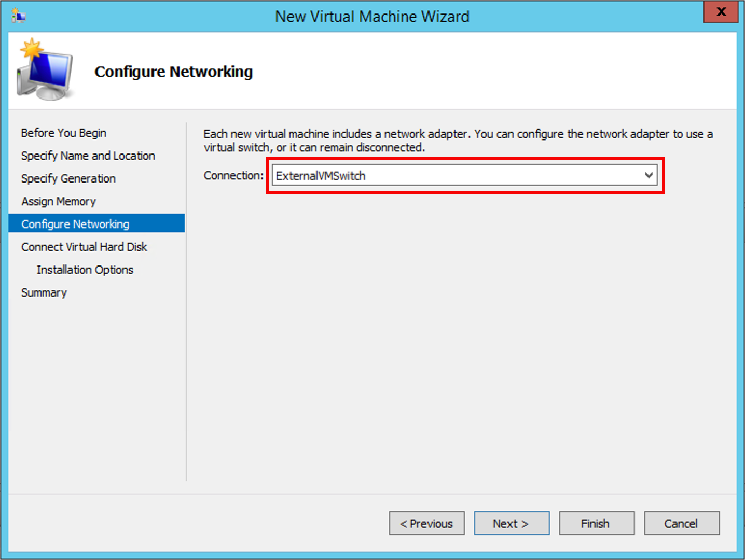Screen dimensions: 745x560
Task: Click Finish to create the virtual machine
Action: 596,523
